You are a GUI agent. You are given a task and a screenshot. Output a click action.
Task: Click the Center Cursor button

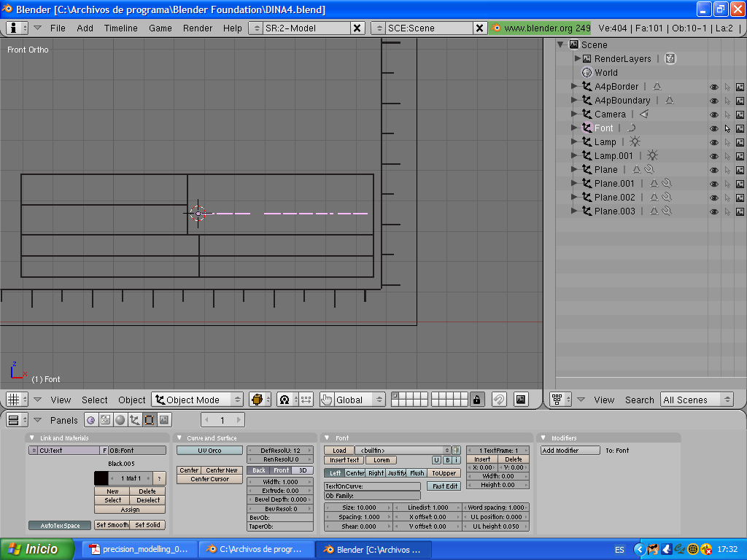tap(209, 479)
